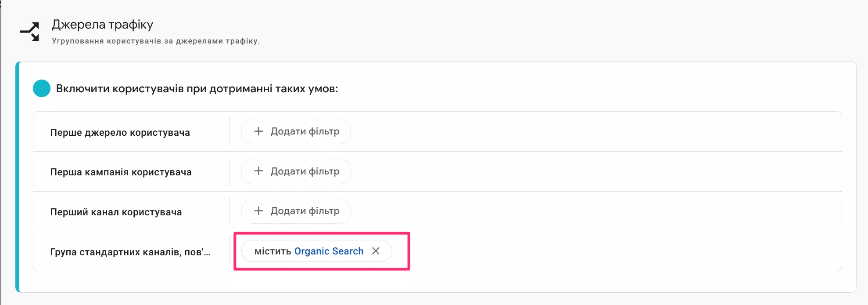
Task: Click the Включити користувачів condition heading
Action: (x=197, y=89)
